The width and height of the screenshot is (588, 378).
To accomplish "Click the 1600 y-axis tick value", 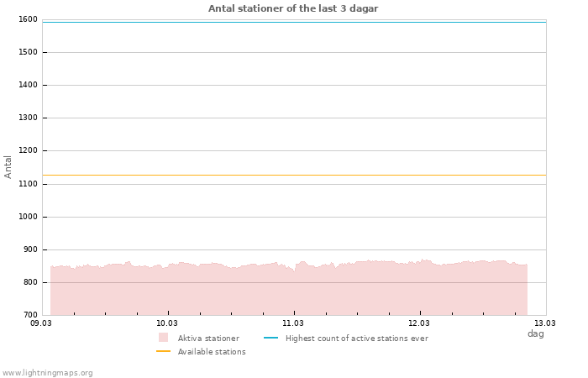I will (28, 19).
